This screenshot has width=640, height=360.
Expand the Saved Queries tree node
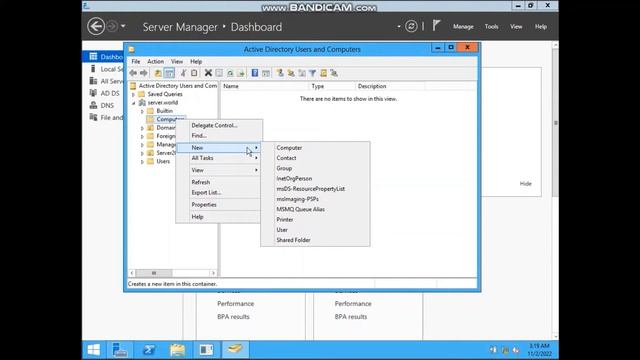coord(133,94)
